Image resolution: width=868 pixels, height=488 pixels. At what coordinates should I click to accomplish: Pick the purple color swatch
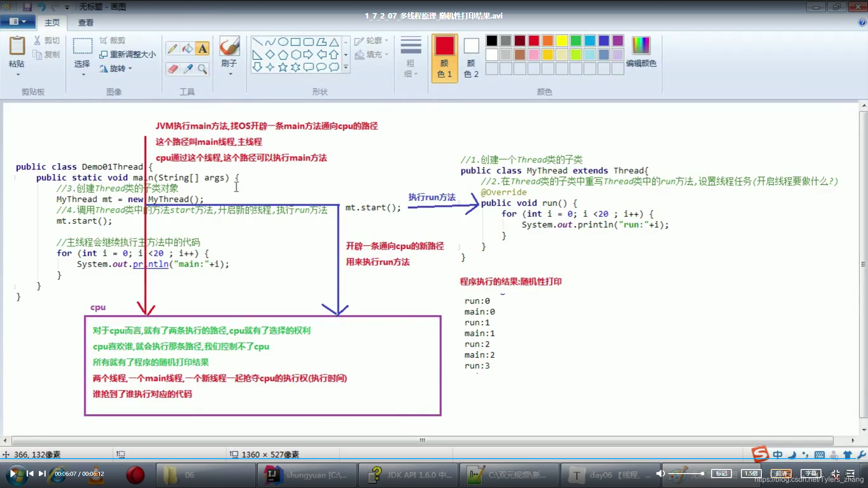point(618,41)
